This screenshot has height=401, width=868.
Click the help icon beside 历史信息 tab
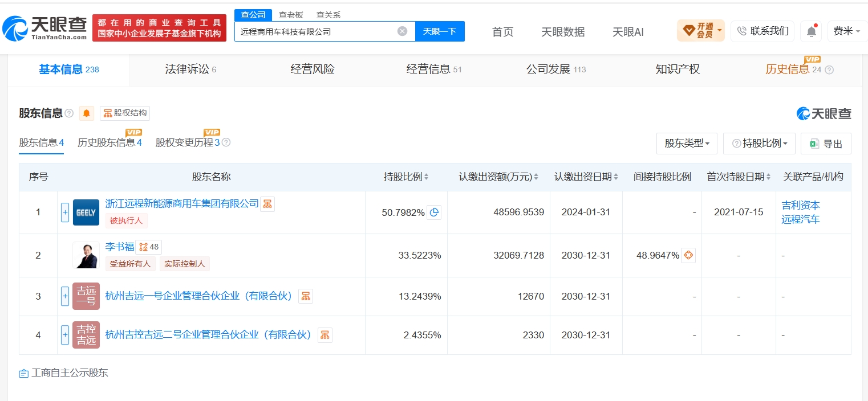(x=829, y=70)
